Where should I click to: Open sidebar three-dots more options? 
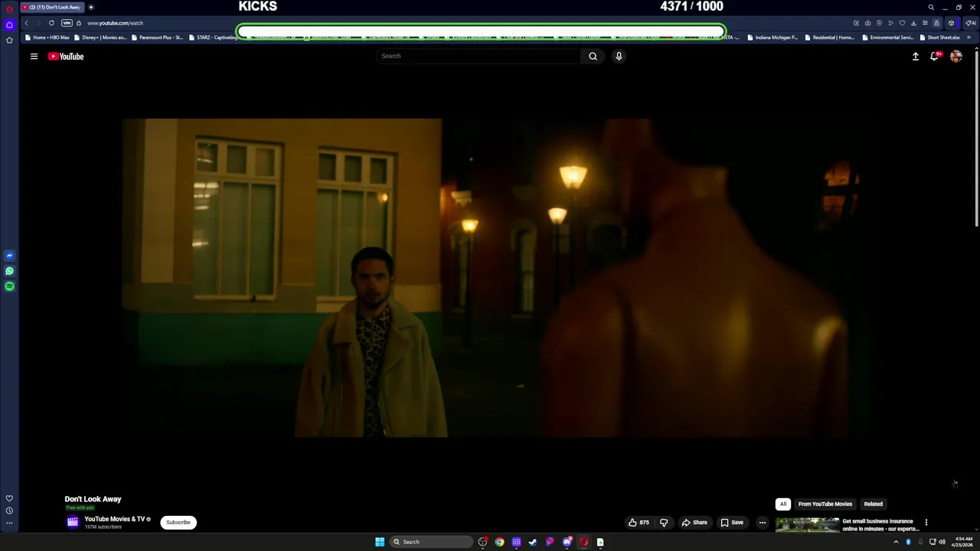pos(9,523)
